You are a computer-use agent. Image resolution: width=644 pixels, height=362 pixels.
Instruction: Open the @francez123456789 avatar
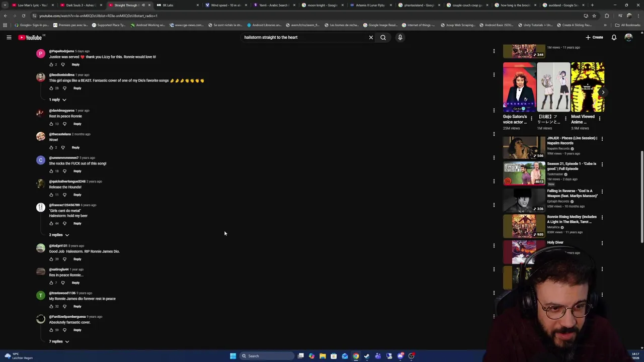coord(41,207)
